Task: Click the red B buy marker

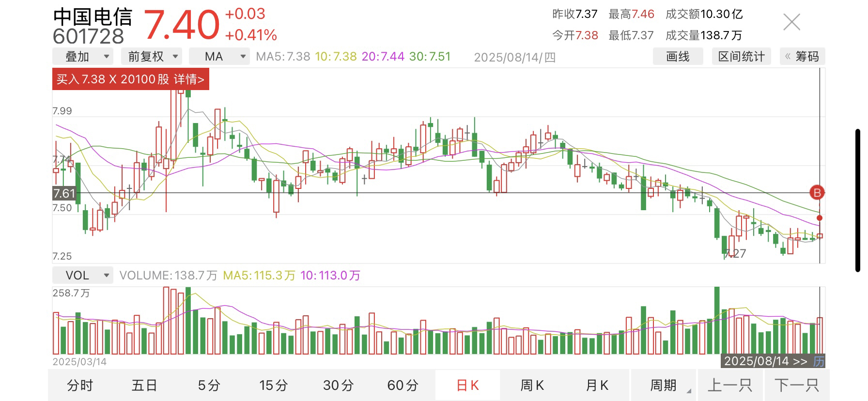Action: click(x=817, y=193)
